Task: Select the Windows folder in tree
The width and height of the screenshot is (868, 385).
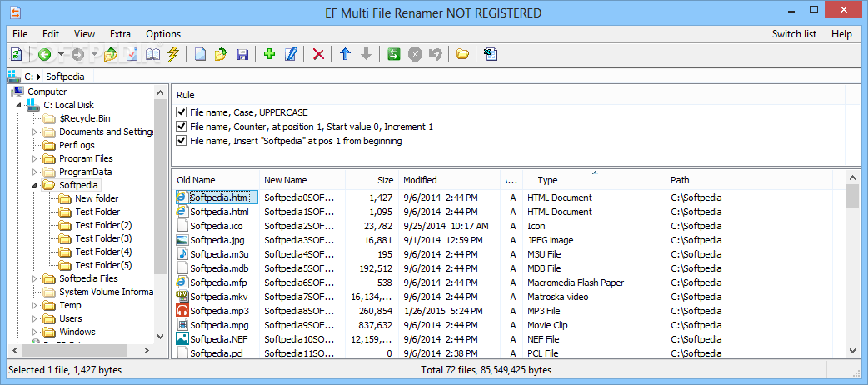Action: tap(77, 332)
